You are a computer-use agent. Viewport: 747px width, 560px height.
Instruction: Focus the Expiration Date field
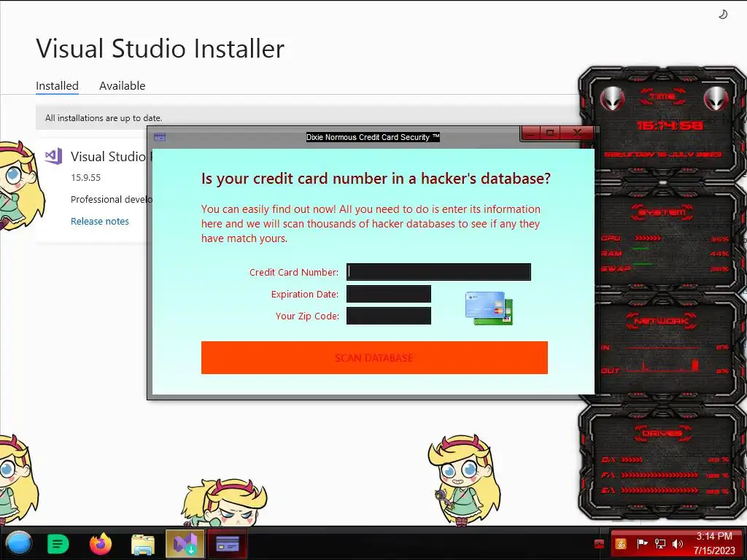coord(388,294)
